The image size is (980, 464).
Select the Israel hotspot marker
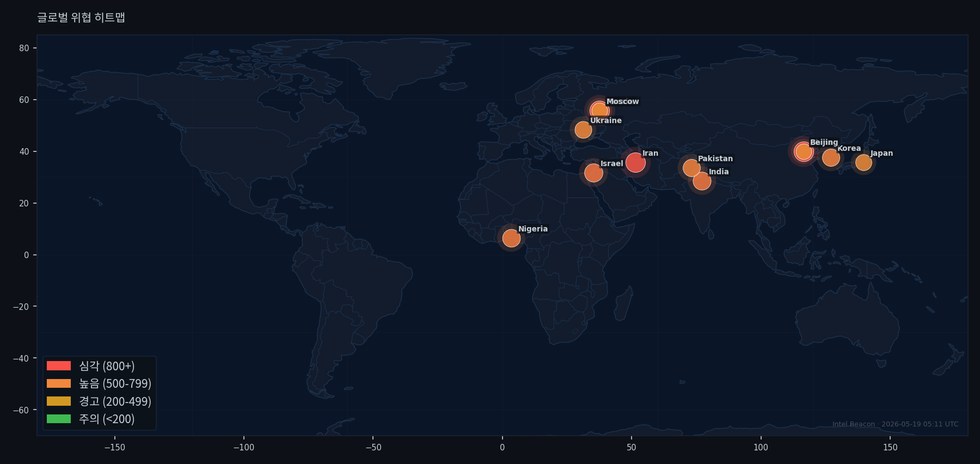593,173
